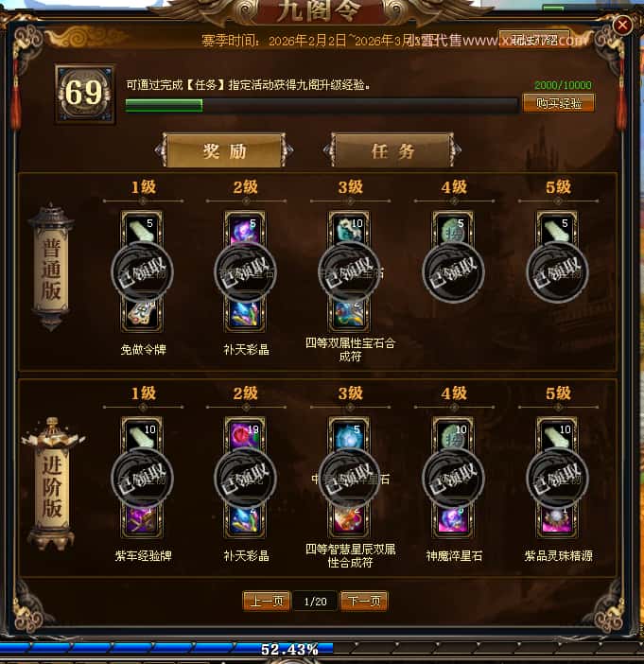Click top item of 进阶版 2级 reward
This screenshot has width=644, height=664.
tap(245, 434)
